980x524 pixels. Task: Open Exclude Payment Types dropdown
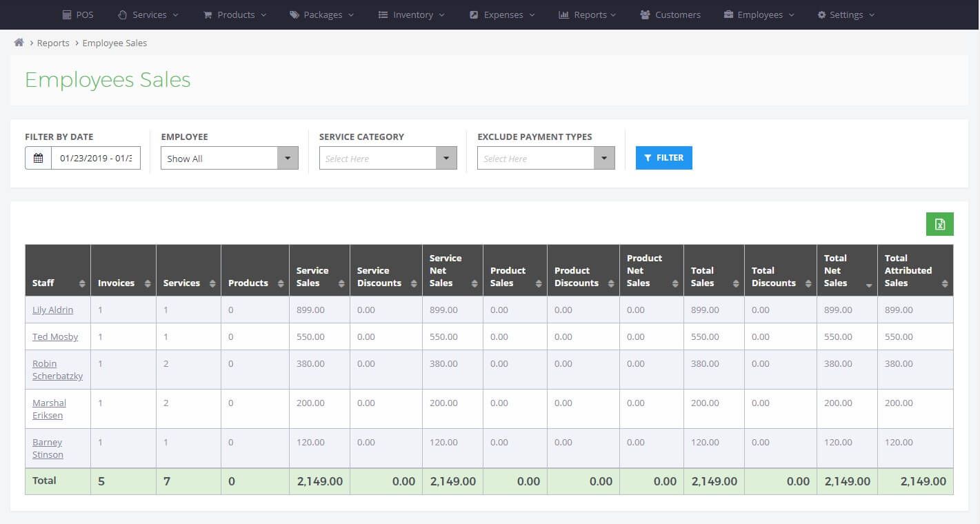point(546,158)
